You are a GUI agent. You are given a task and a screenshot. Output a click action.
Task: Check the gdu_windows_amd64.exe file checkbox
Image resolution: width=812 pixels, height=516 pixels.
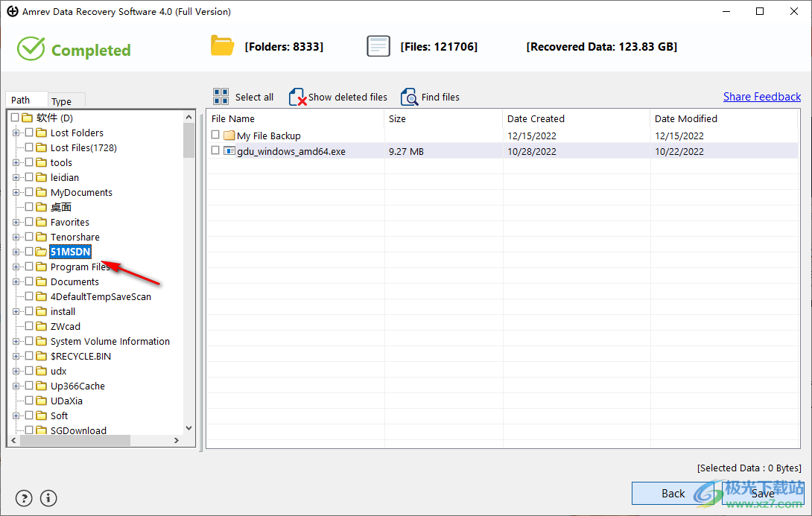215,150
